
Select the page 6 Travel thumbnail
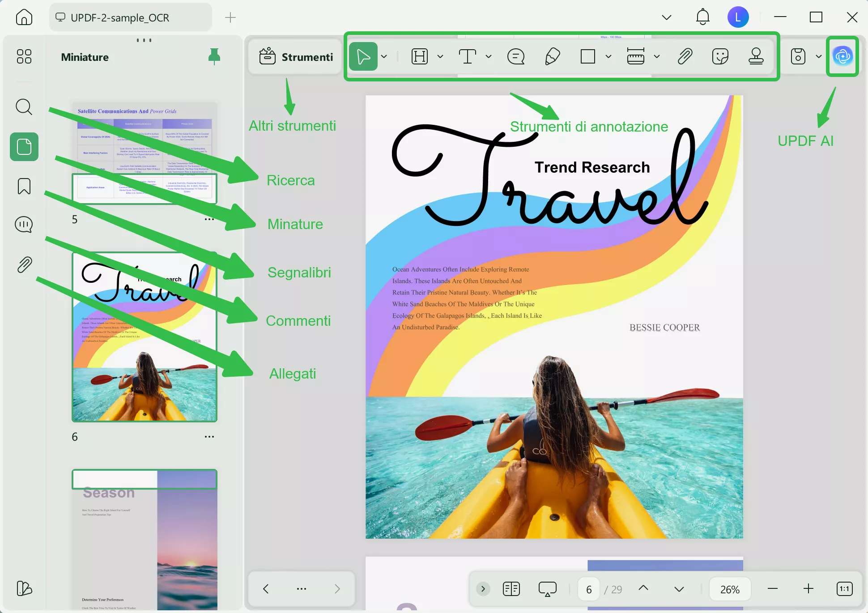(144, 336)
